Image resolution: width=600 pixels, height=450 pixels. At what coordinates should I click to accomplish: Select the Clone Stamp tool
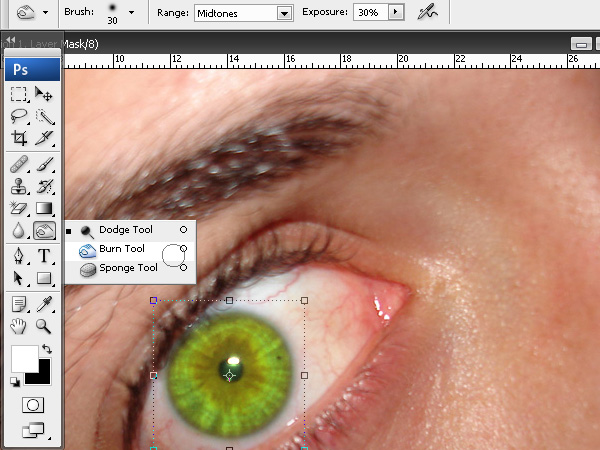pyautogui.click(x=18, y=186)
